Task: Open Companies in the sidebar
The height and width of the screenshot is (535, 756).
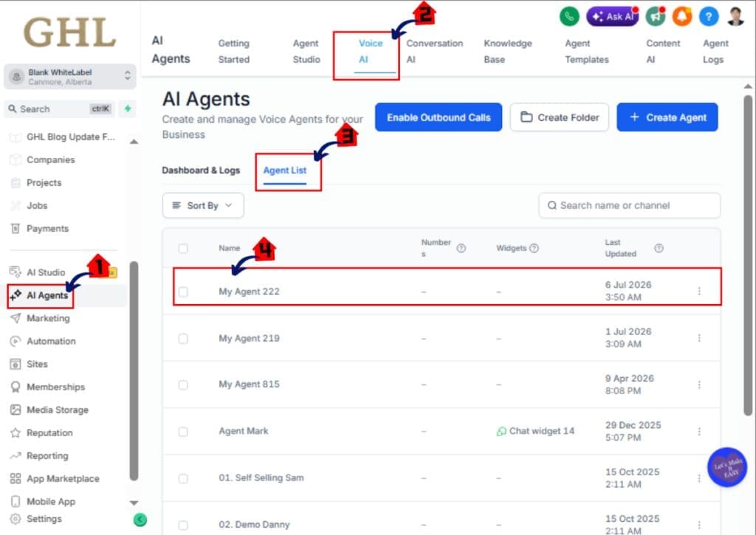Action: point(51,159)
